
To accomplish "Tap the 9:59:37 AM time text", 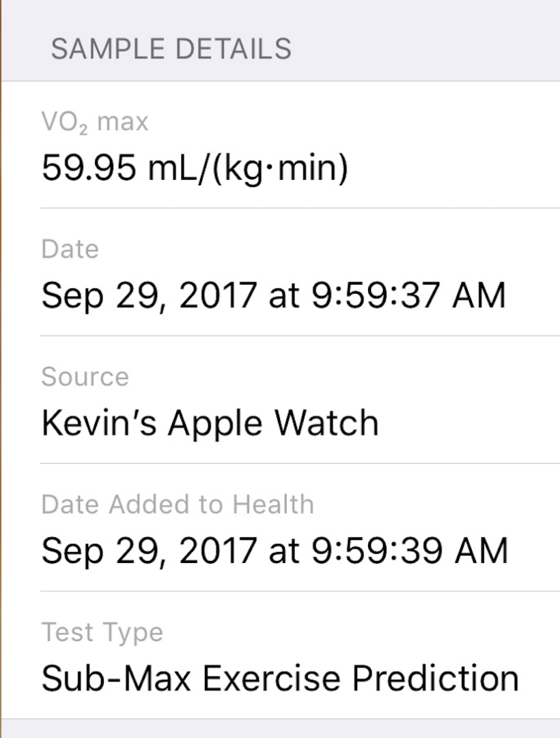I will [x=408, y=296].
